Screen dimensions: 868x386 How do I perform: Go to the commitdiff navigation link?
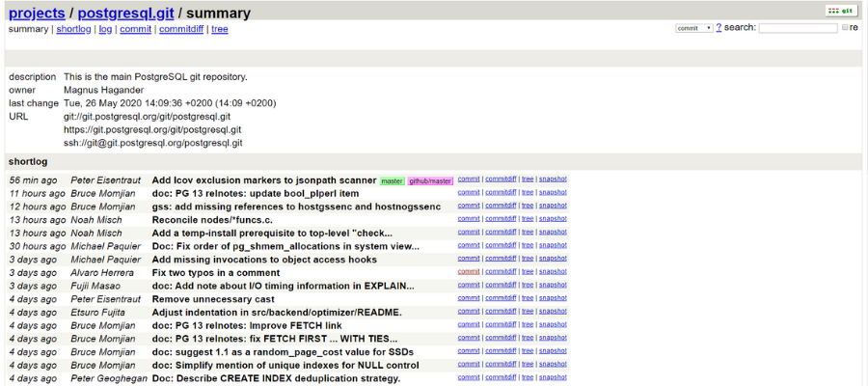click(181, 29)
